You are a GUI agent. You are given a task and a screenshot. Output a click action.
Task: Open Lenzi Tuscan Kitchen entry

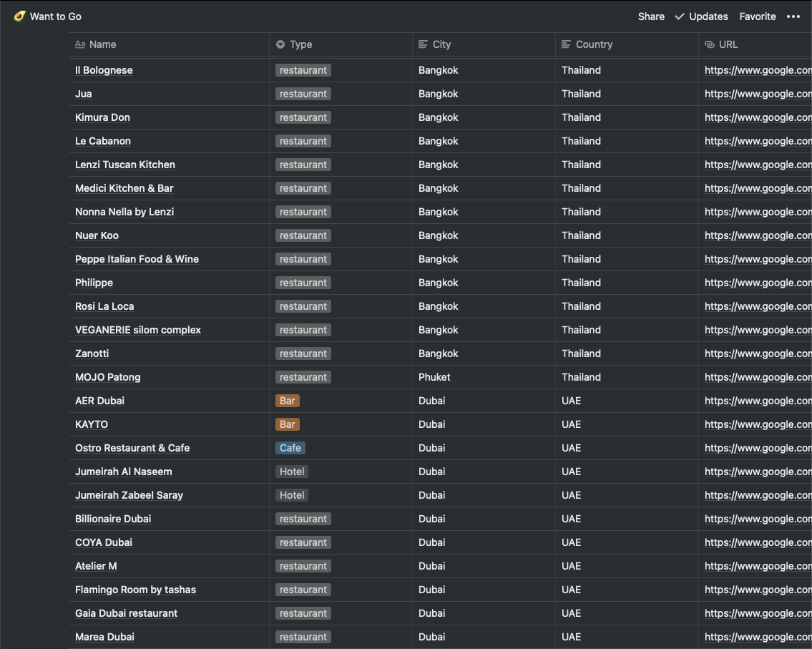124,165
